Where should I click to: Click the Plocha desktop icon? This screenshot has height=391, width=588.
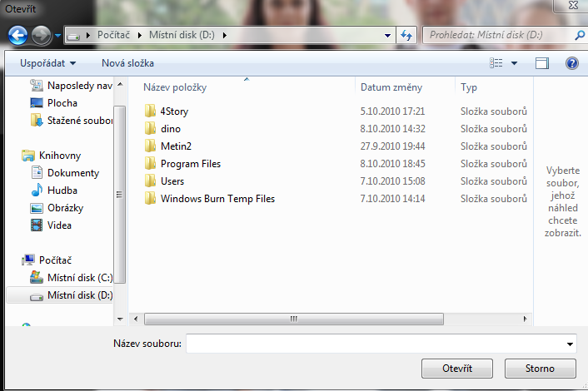pyautogui.click(x=37, y=103)
